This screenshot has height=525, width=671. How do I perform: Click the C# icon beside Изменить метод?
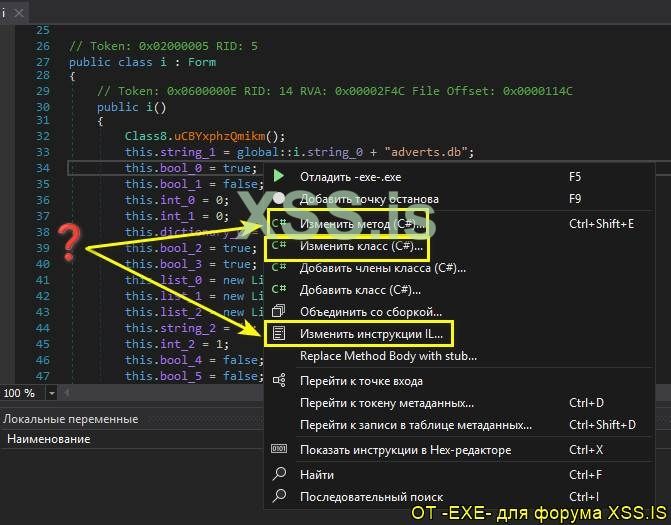[279, 223]
